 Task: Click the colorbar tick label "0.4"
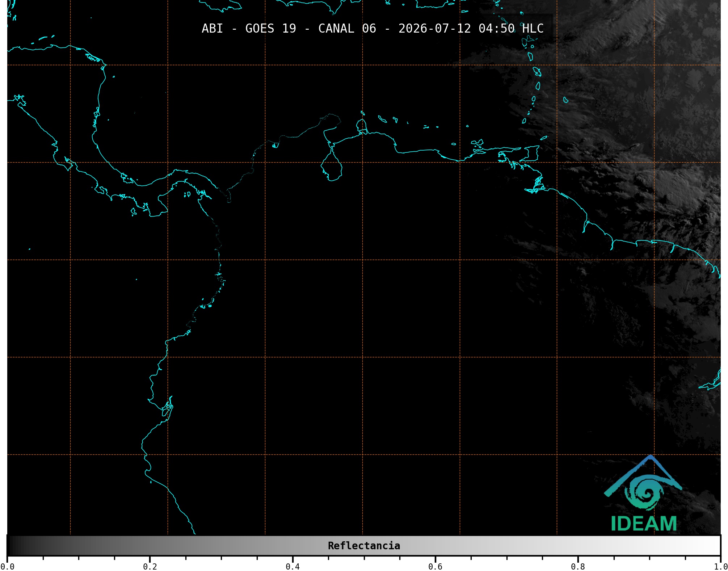pos(293,567)
